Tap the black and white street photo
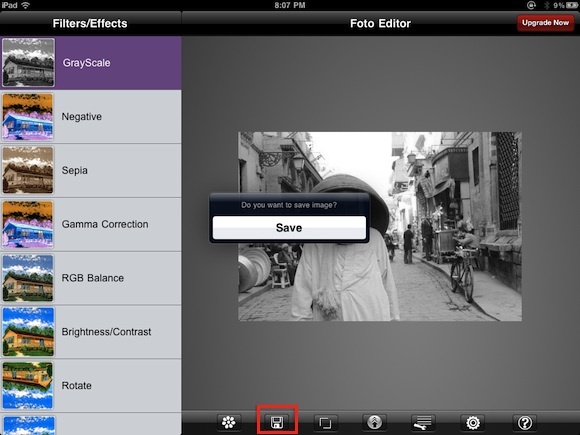 tap(380, 226)
